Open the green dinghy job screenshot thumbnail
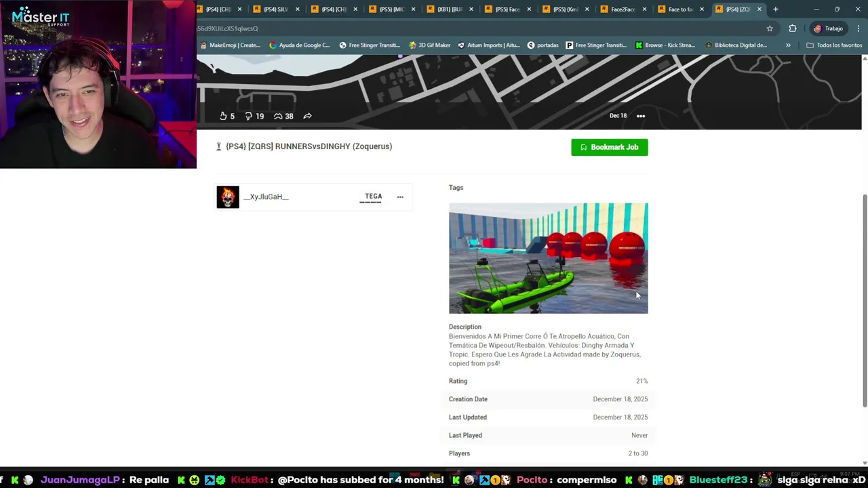This screenshot has width=868, height=488. (549, 258)
